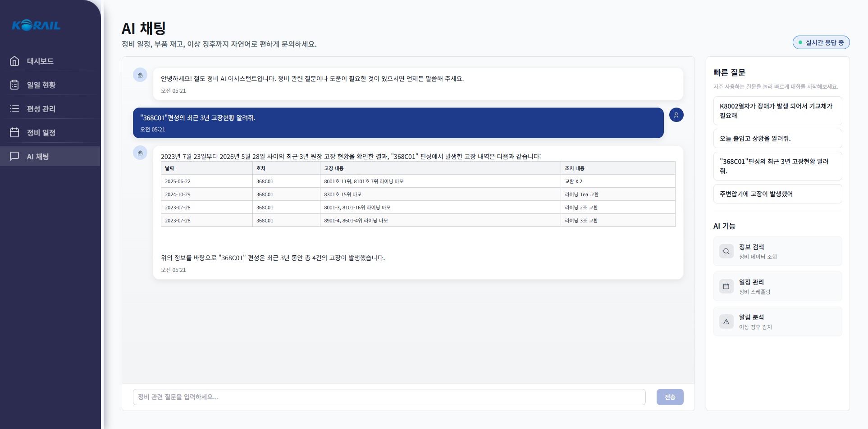Open the 정비 일정 sidebar item
This screenshot has width=868, height=429.
point(50,132)
